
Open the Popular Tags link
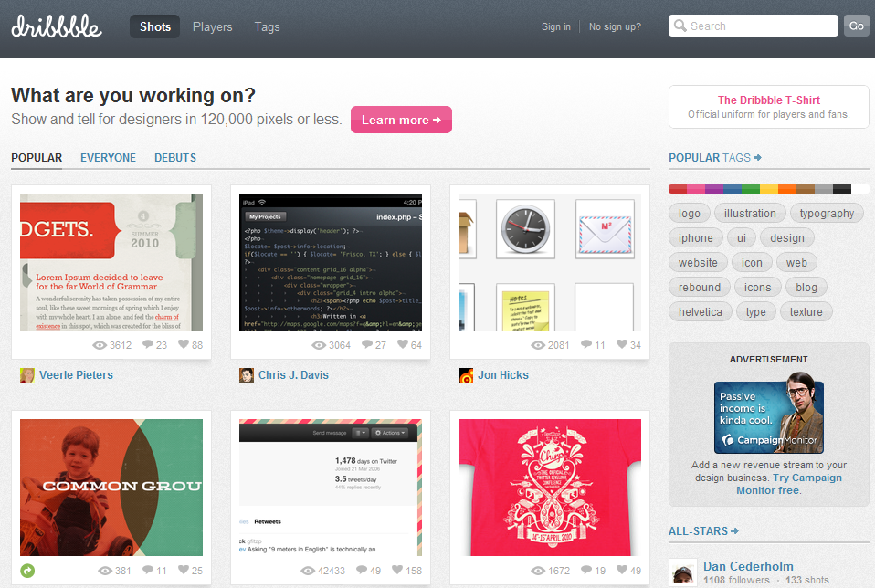(715, 158)
